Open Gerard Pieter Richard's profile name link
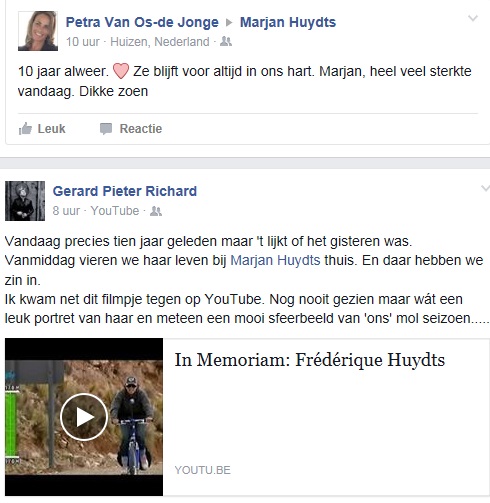This screenshot has height=503, width=490. (x=125, y=191)
